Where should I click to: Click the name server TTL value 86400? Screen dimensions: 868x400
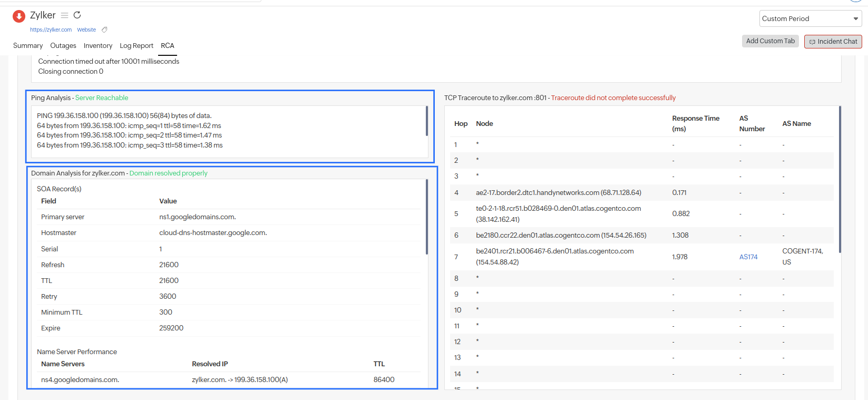click(384, 380)
